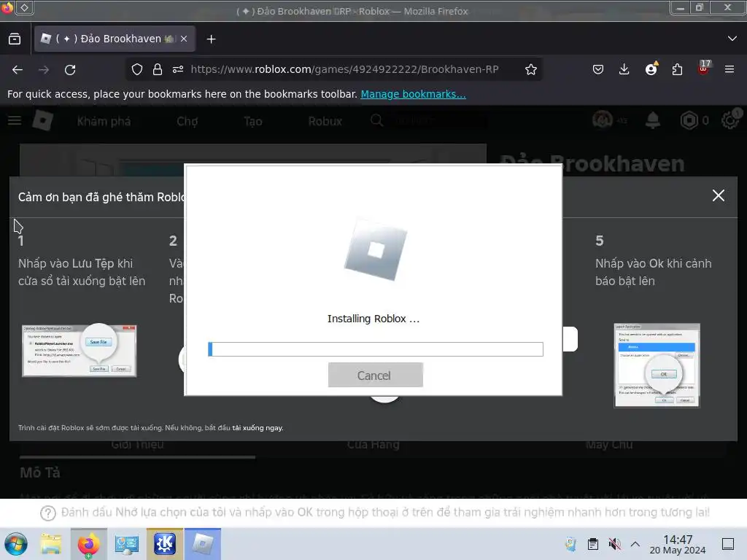The image size is (747, 560).
Task: Click step 5 OK warning thumbnail
Action: click(657, 366)
